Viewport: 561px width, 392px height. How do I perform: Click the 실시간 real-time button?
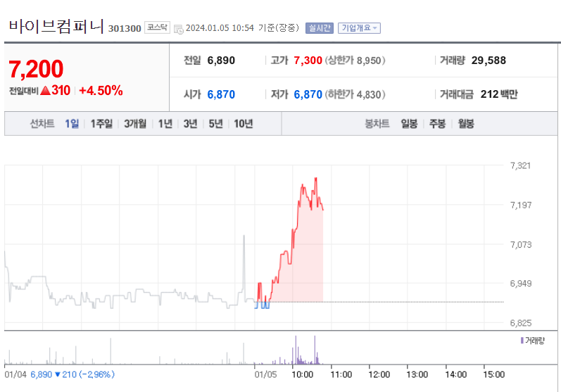pyautogui.click(x=320, y=28)
